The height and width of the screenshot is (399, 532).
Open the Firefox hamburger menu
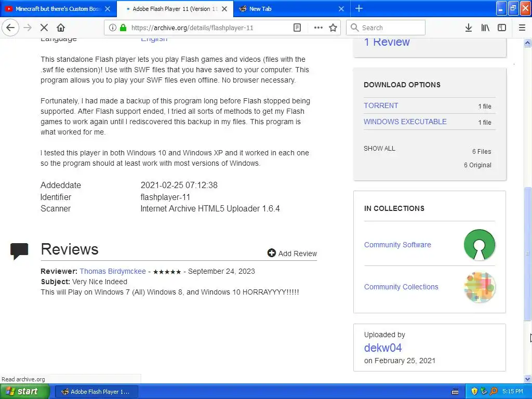pyautogui.click(x=522, y=28)
